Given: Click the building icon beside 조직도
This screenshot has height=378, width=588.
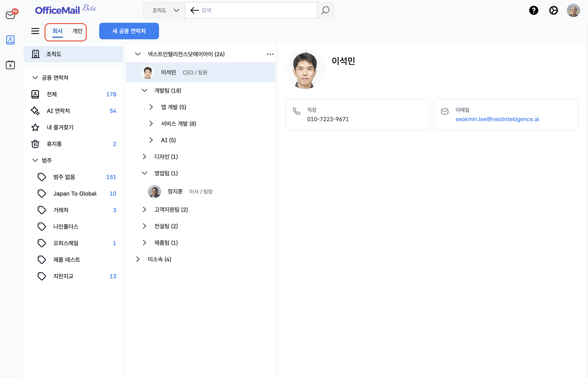Looking at the screenshot, I should click(x=36, y=54).
